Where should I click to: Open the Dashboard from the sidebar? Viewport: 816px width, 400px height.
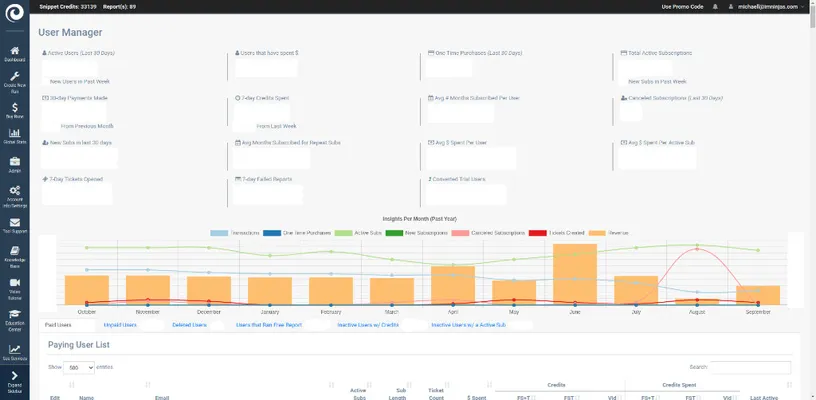click(14, 52)
